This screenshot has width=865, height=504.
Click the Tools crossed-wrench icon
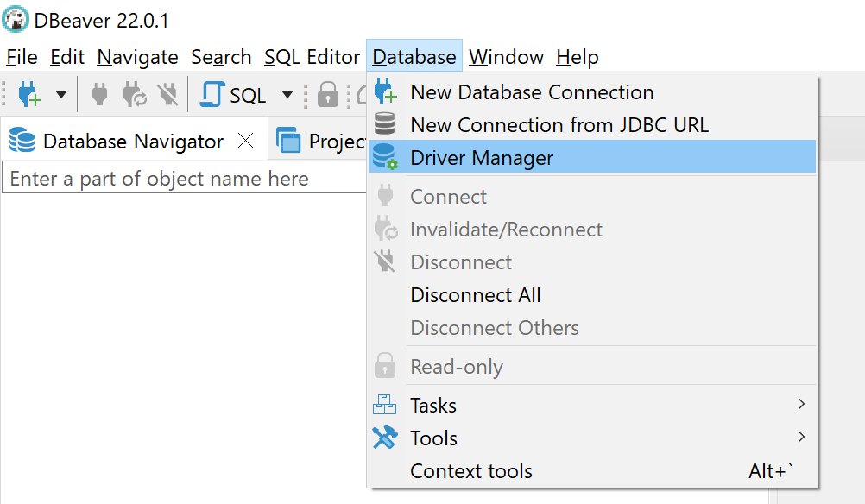point(385,438)
